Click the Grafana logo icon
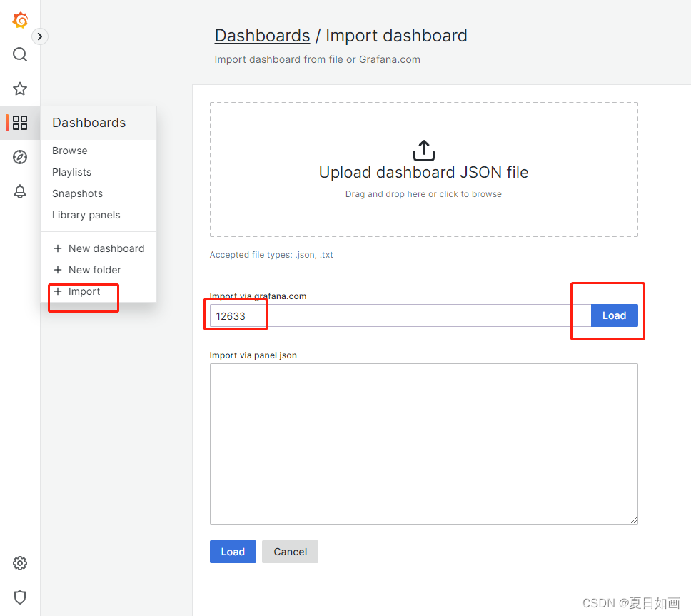Screen dimensions: 691x616 pos(20,21)
